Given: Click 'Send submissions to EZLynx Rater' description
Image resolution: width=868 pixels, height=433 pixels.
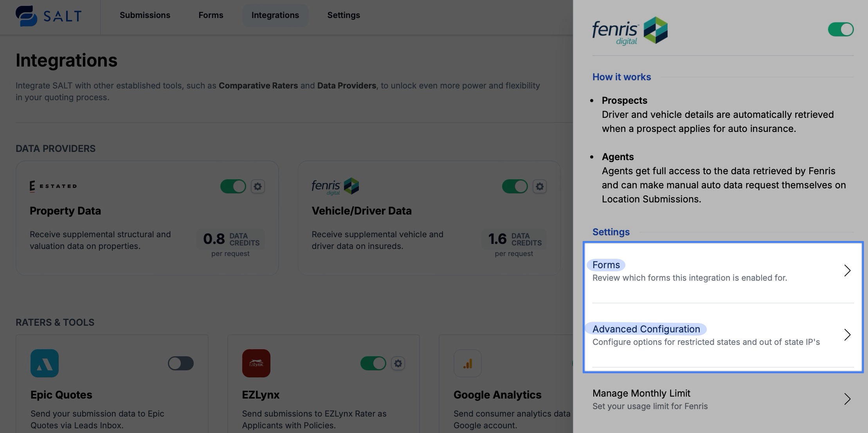Looking at the screenshot, I should click(314, 420).
